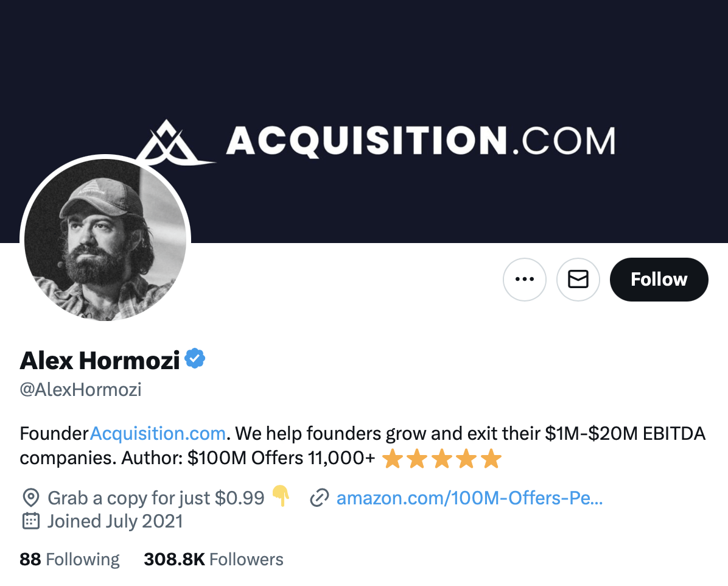This screenshot has height=586, width=728.
Task: Open the three-dot more options menu
Action: (x=525, y=280)
